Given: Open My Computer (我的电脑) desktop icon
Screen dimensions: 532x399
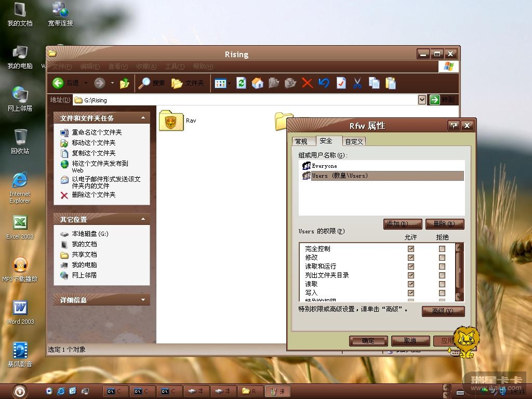Looking at the screenshot, I should (20, 57).
